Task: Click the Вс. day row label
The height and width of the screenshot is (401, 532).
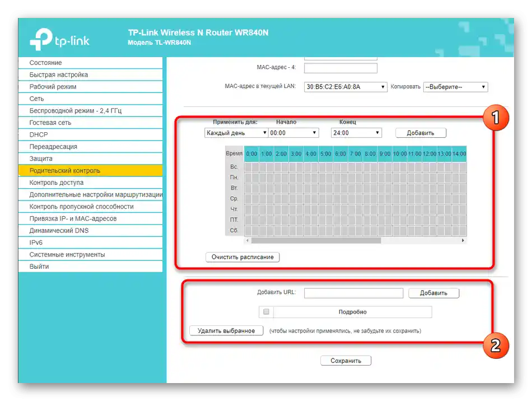Action: [234, 167]
